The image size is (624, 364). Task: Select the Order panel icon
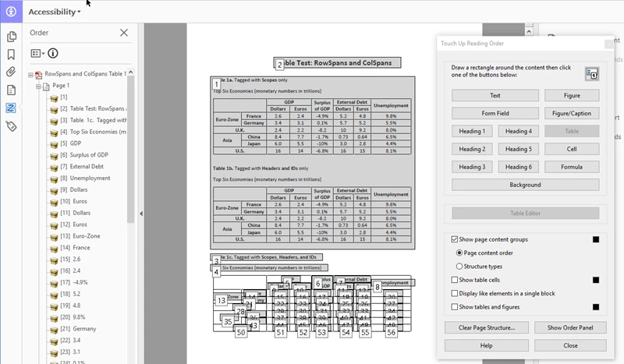(x=11, y=108)
